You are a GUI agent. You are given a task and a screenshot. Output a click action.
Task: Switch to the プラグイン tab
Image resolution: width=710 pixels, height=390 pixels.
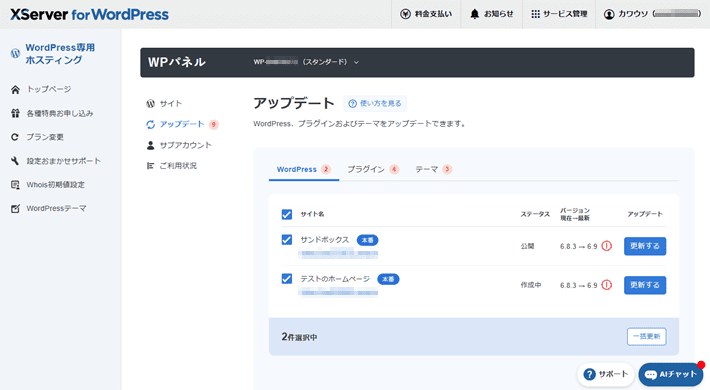(373, 169)
